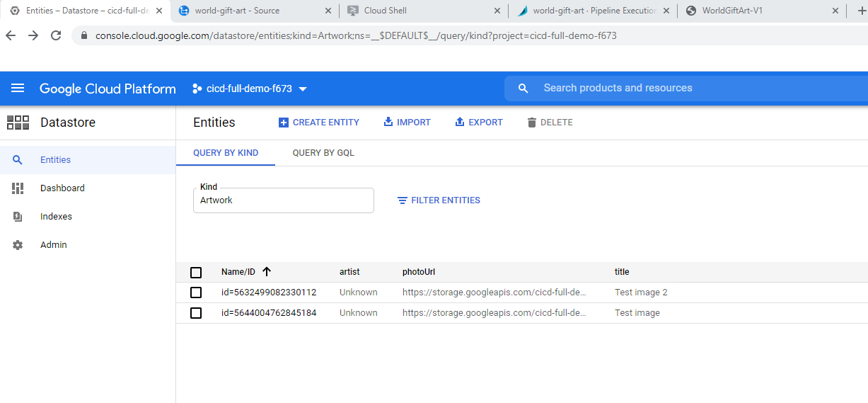
Task: Expand FILTER ENTITIES options
Action: (439, 200)
